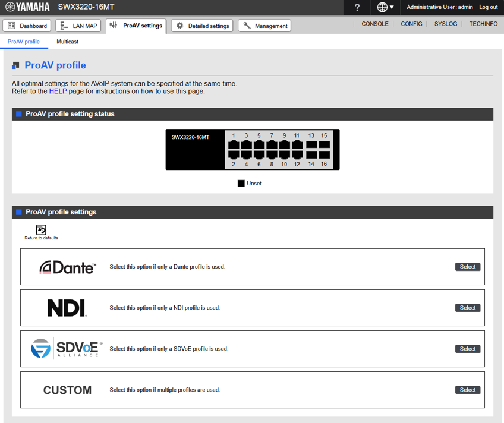Open Detailed settings tab
The height and width of the screenshot is (423, 504).
(x=202, y=26)
